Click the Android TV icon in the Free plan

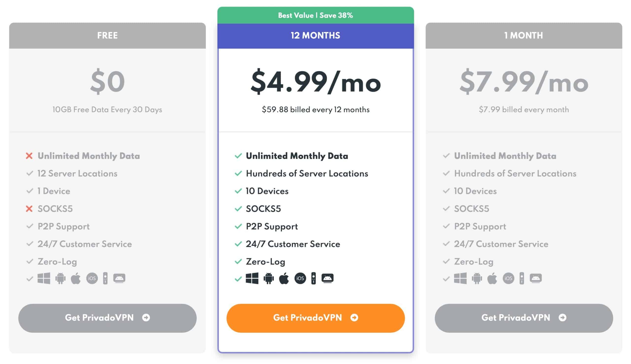[x=119, y=278]
